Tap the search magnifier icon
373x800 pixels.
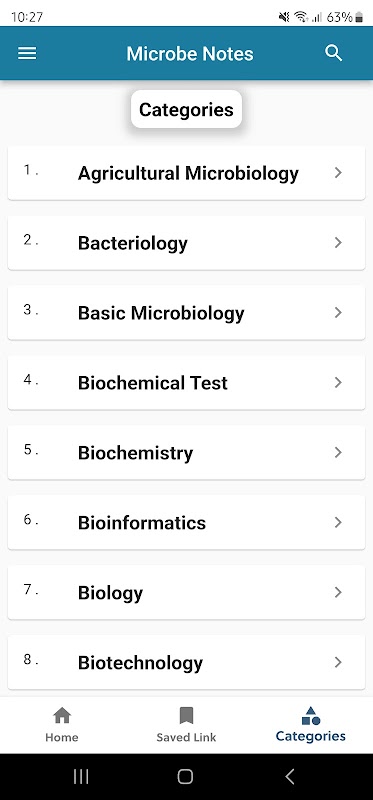(334, 53)
